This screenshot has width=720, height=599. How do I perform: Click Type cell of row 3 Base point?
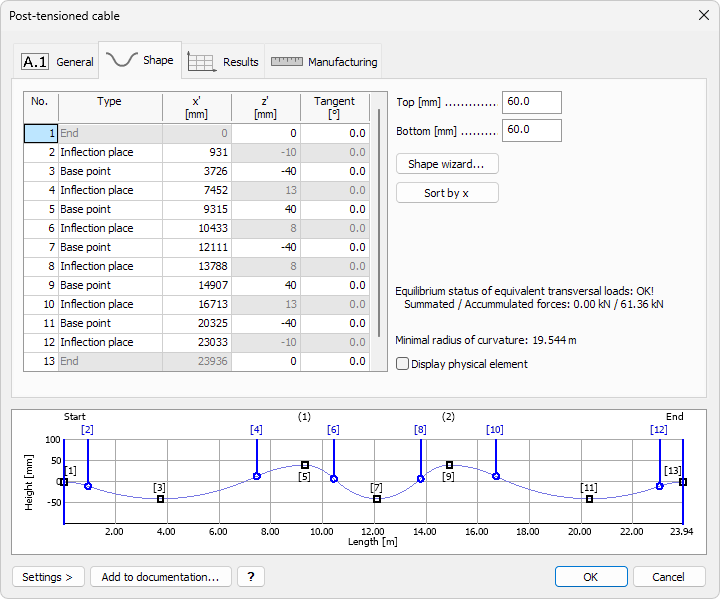point(110,171)
